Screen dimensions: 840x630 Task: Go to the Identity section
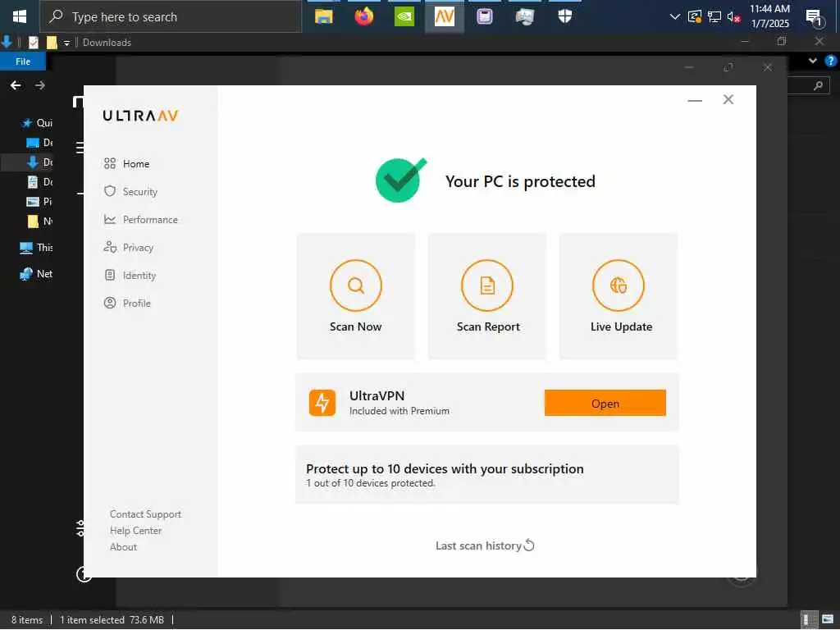tap(130, 275)
